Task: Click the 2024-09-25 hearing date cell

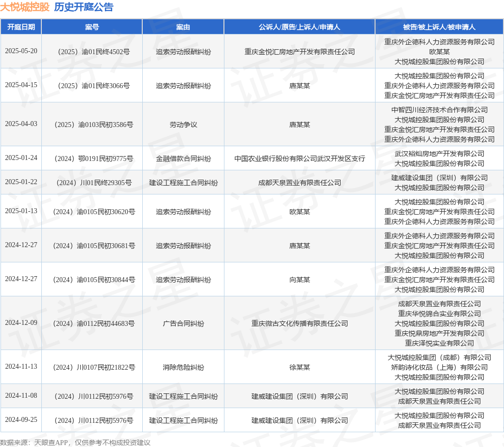Action: [21, 420]
